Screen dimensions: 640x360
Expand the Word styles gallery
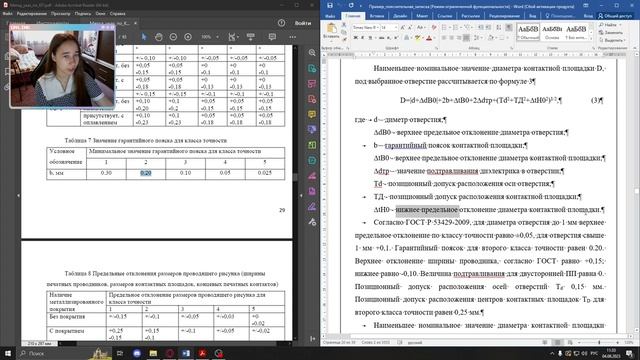(591, 38)
